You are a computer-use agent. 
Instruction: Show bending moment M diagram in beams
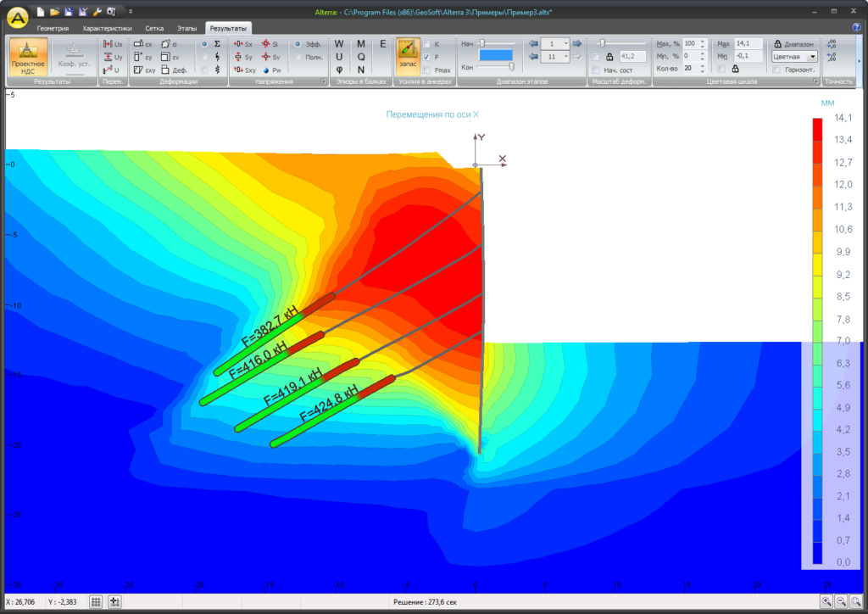click(361, 43)
